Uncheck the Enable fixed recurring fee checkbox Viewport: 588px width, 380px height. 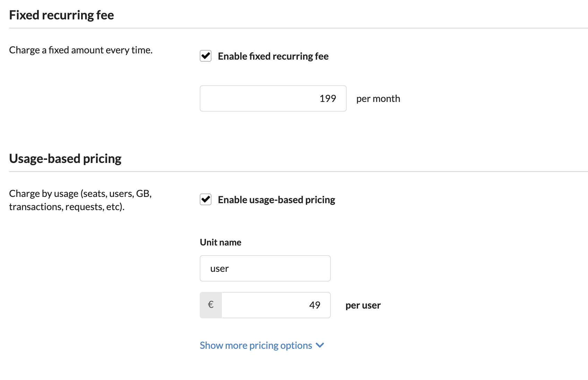click(x=206, y=56)
